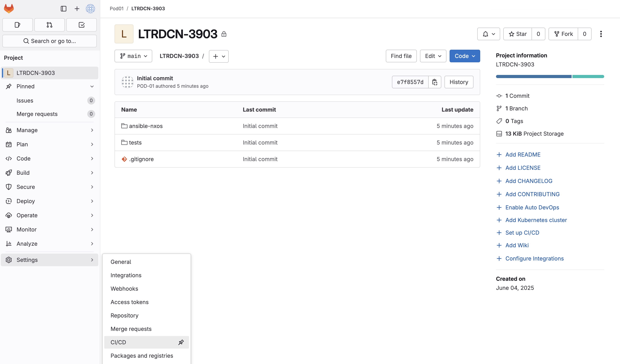Click the repository languages bar
620x364 pixels.
550,77
